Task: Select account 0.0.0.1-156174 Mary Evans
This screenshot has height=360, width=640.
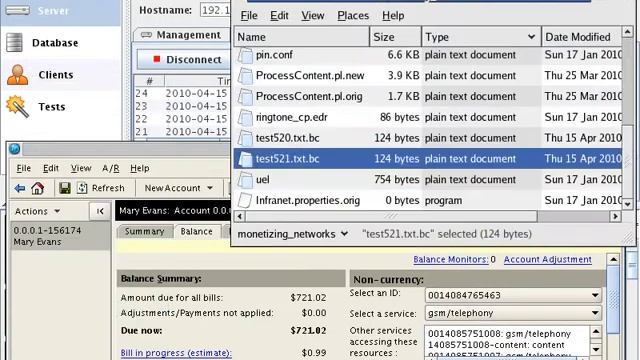Action: 60,236
